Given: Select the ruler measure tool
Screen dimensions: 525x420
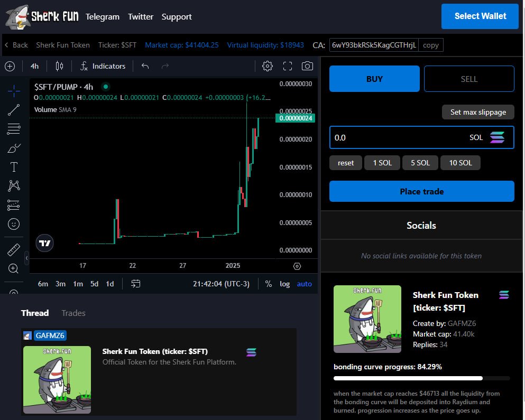Looking at the screenshot, I should pos(14,250).
